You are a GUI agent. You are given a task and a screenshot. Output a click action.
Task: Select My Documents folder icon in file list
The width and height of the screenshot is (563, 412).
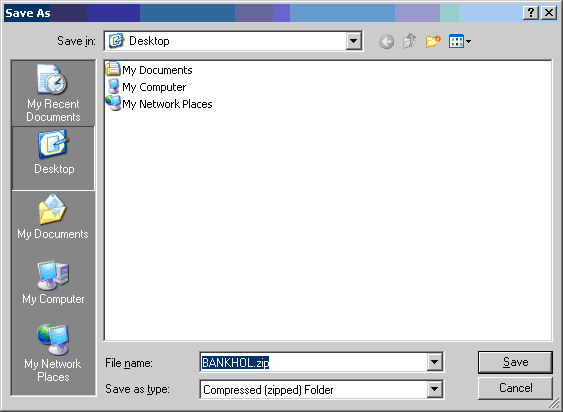[113, 69]
